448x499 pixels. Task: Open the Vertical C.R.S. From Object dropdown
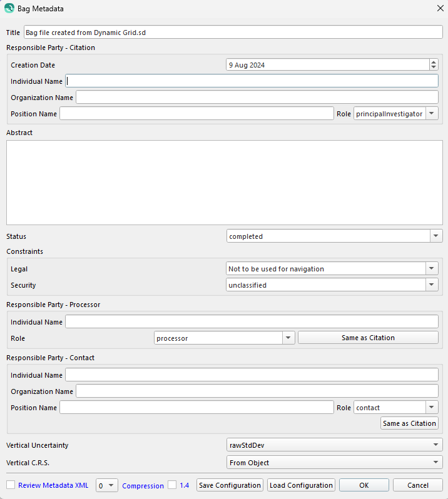tap(334, 462)
